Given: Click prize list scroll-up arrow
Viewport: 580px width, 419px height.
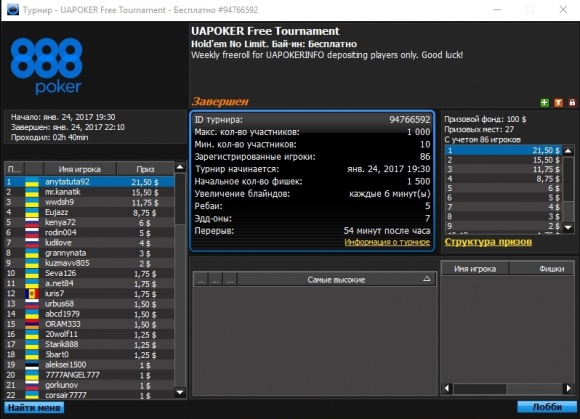Looking at the screenshot, I should (x=568, y=151).
